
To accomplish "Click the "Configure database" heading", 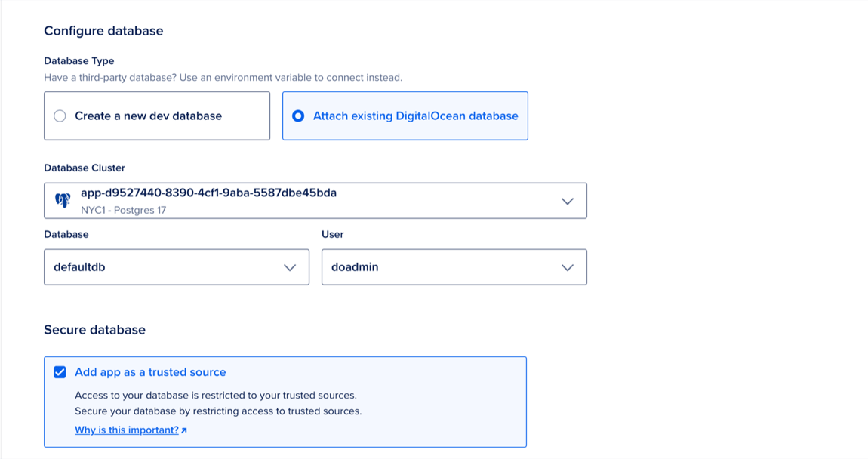I will 103,31.
